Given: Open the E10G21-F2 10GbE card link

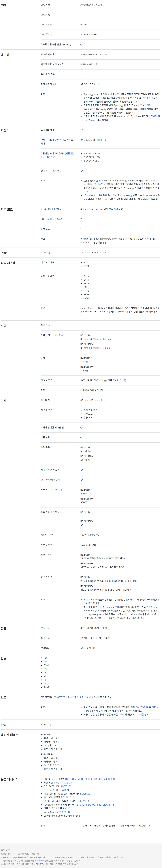Looking at the screenshot, I should pyautogui.click(x=83, y=805).
